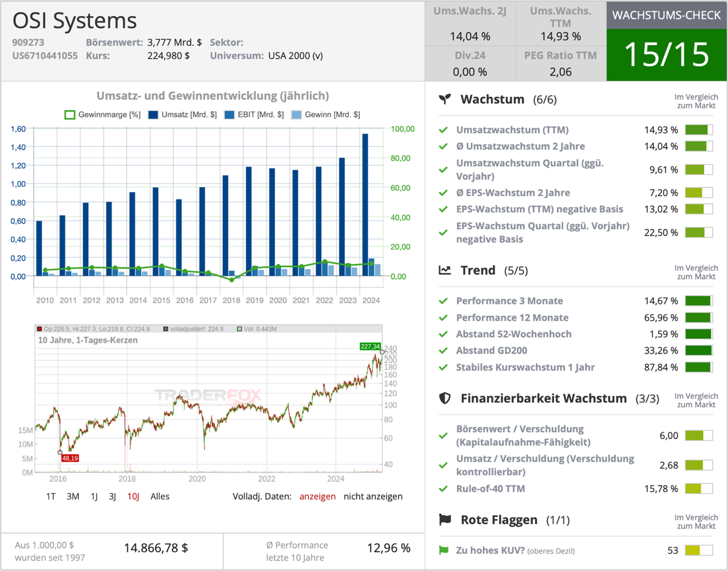Click Umsatzwachstum Quartal (ggü. Vorjahr) label
This screenshot has height=571, width=728.
(x=530, y=170)
